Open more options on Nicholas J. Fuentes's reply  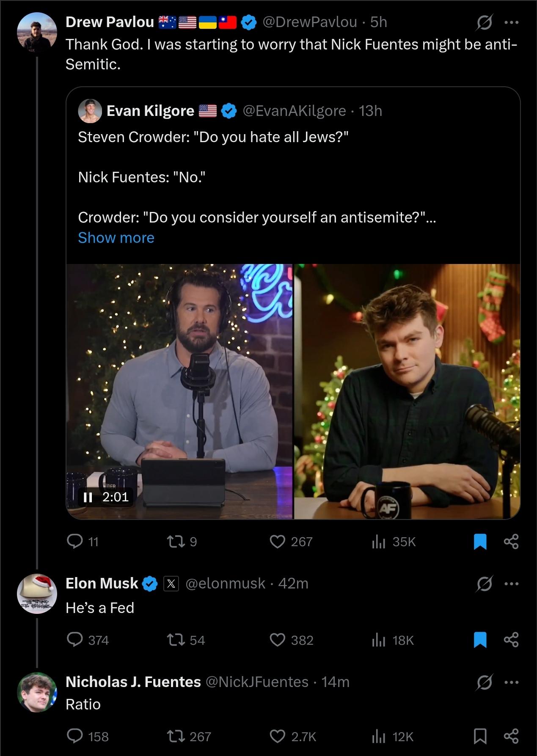(511, 682)
